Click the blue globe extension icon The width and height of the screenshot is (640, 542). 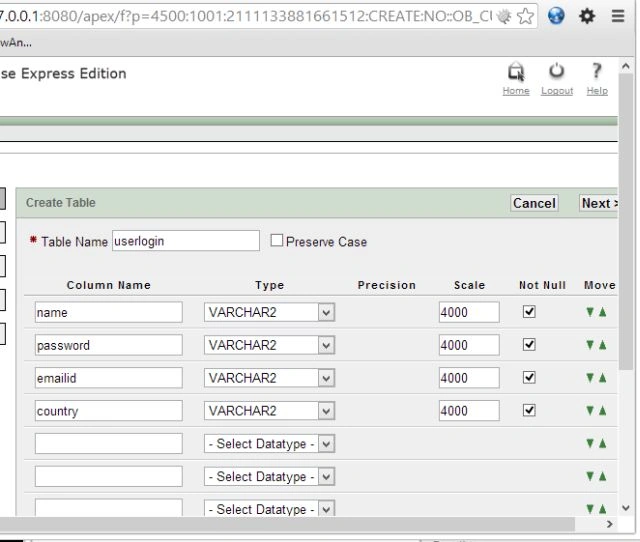pos(556,16)
